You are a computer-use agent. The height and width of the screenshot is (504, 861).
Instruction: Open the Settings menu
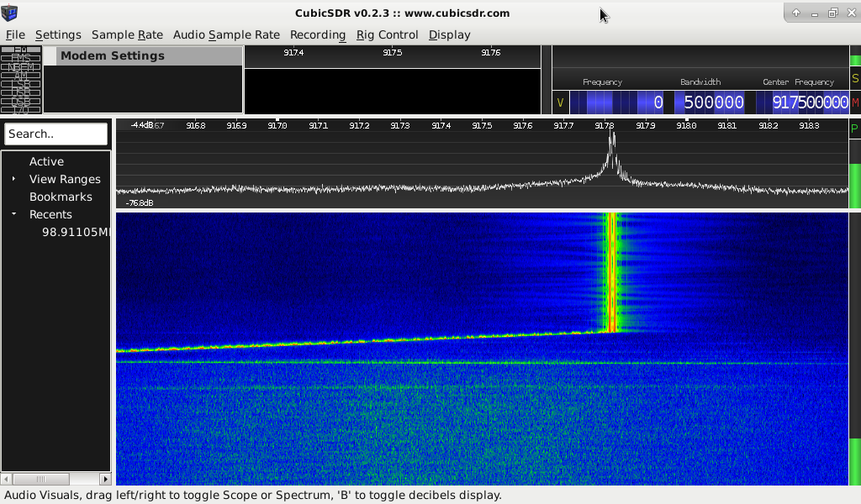(x=58, y=34)
